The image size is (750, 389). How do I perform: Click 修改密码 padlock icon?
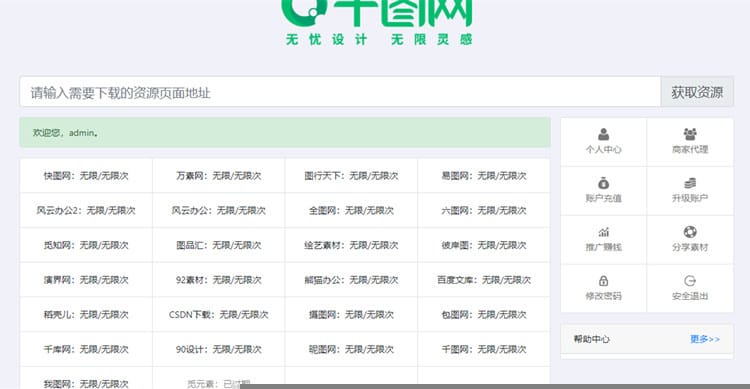(x=604, y=280)
